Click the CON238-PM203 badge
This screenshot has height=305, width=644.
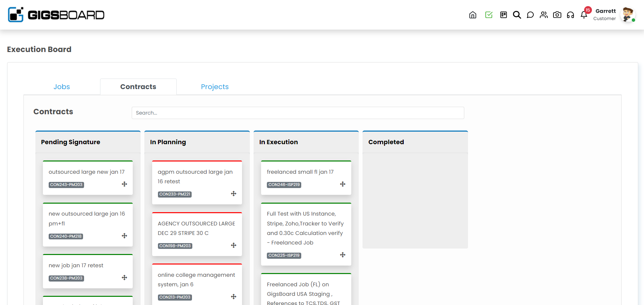click(x=66, y=278)
